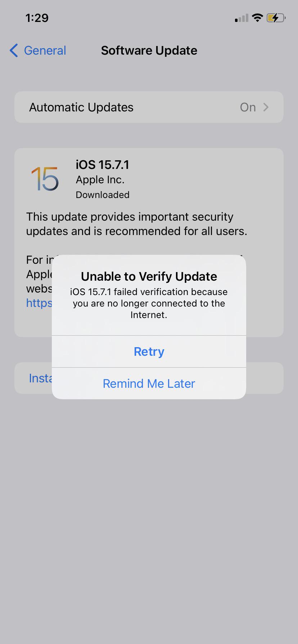Tap the back chevron icon
This screenshot has height=644, width=298.
14,51
